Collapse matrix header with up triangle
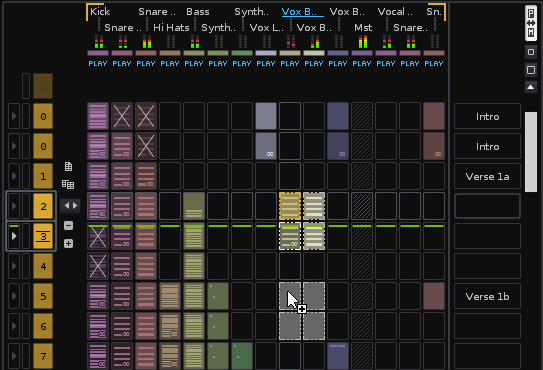The height and width of the screenshot is (370, 543). coord(531,87)
